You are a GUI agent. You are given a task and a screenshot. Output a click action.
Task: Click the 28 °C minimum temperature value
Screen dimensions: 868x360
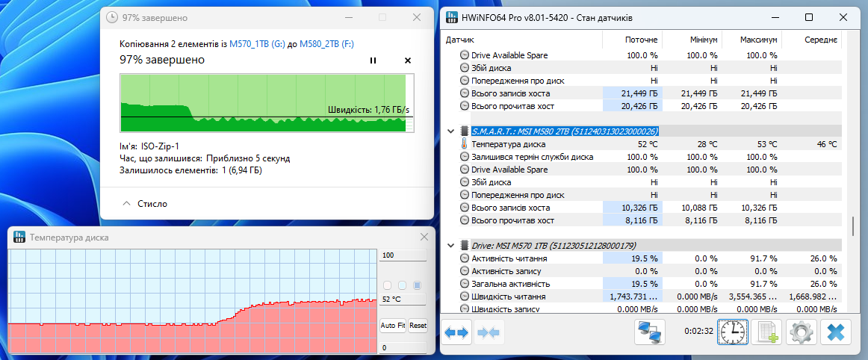[707, 144]
